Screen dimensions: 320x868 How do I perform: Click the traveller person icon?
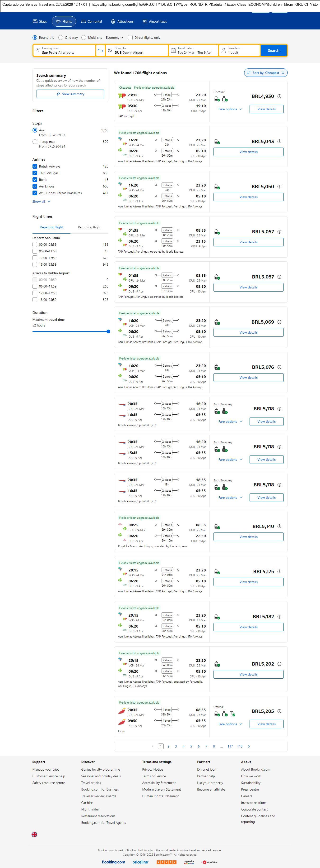click(223, 51)
